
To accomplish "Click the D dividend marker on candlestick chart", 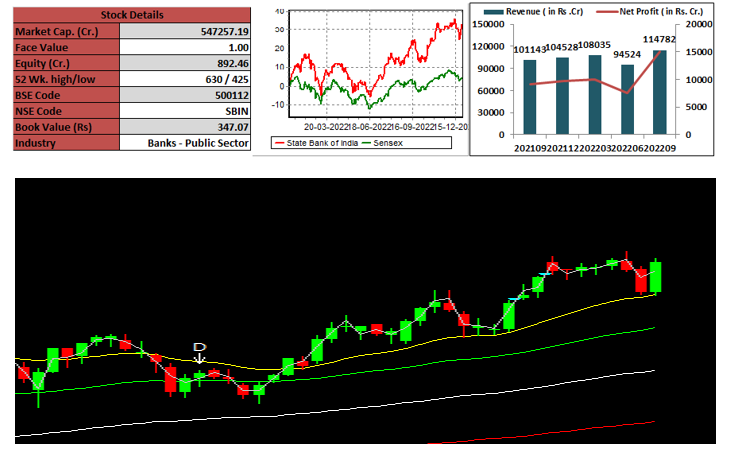I will [199, 352].
